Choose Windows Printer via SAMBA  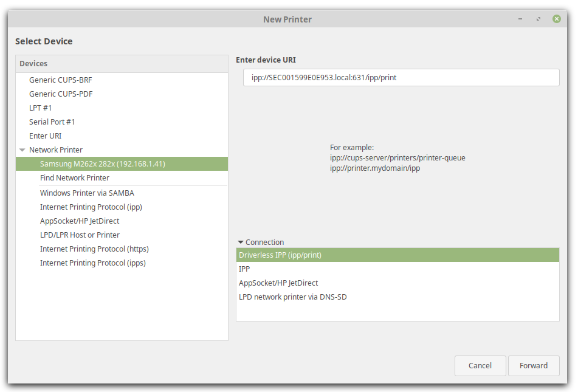(x=87, y=193)
